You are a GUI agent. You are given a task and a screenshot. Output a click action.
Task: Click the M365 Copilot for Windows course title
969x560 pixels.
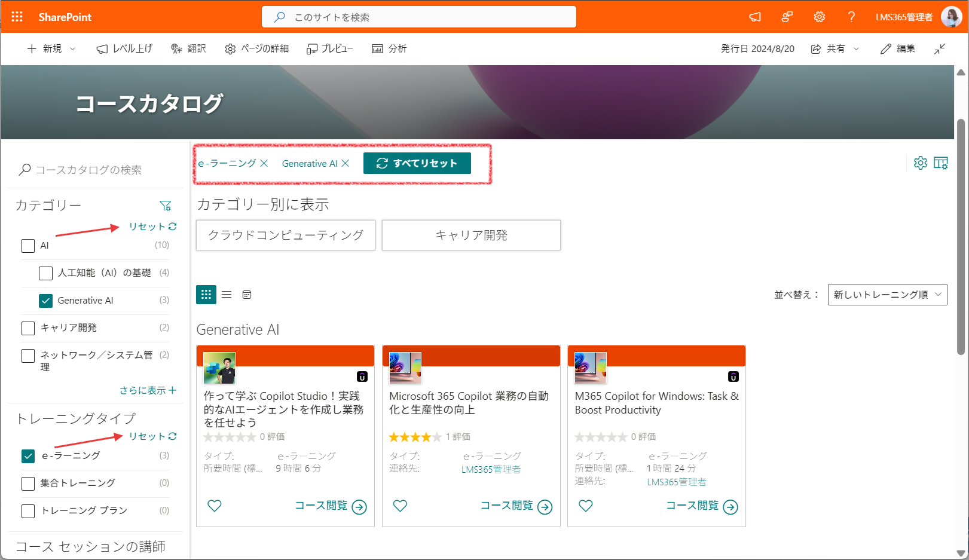click(x=657, y=403)
